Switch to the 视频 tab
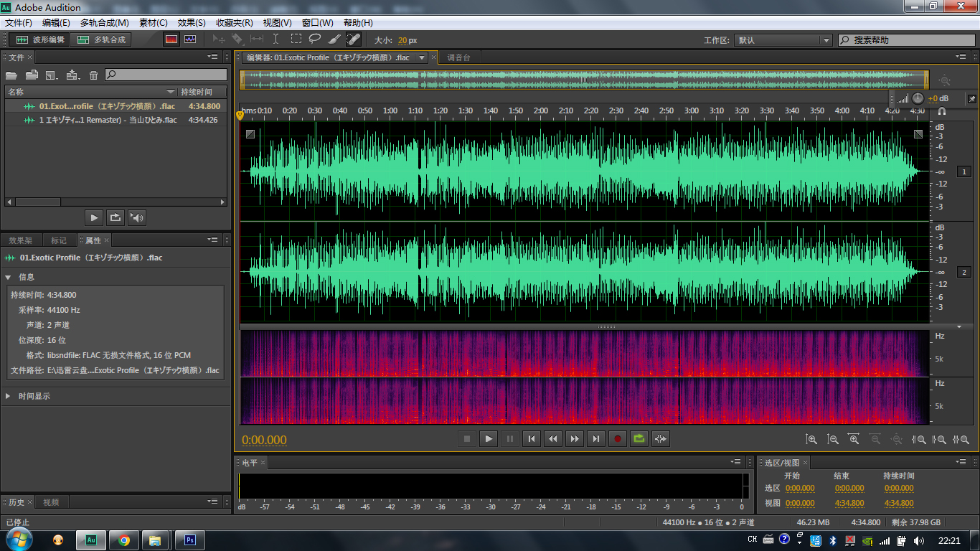The height and width of the screenshot is (551, 980). point(51,502)
